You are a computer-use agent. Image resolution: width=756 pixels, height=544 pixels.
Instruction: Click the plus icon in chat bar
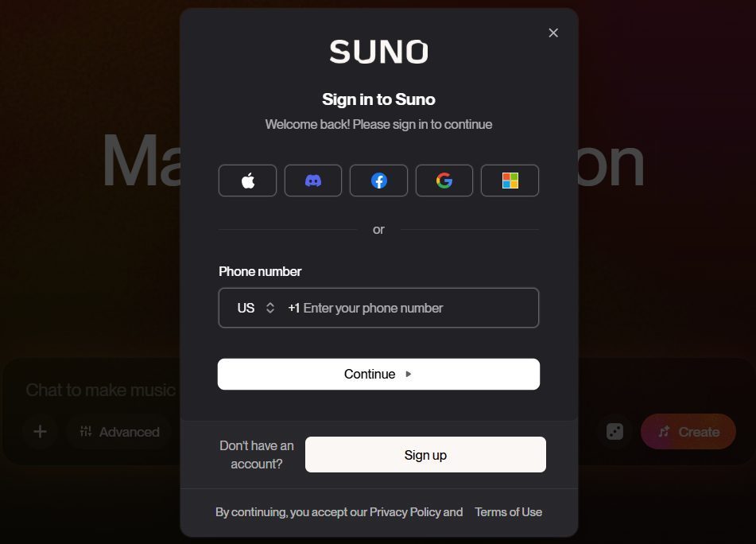tap(40, 432)
